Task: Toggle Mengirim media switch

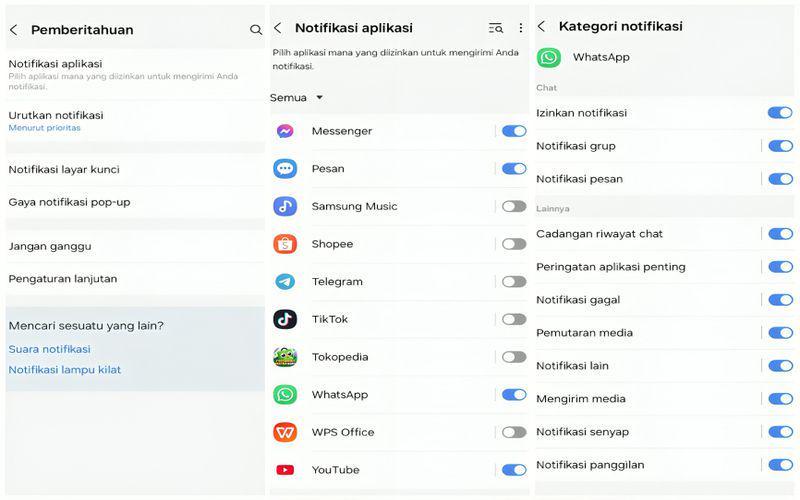Action: coord(780,399)
